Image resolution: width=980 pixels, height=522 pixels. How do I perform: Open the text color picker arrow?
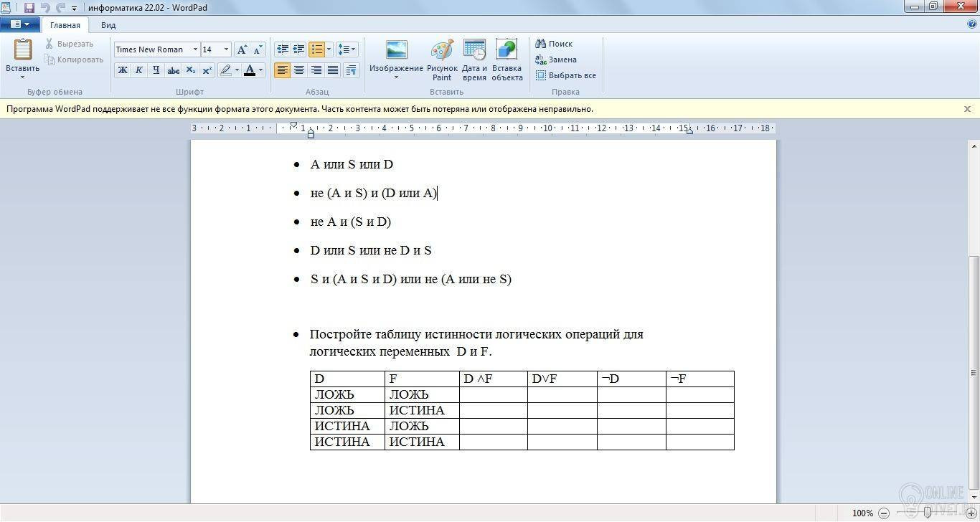tap(260, 70)
